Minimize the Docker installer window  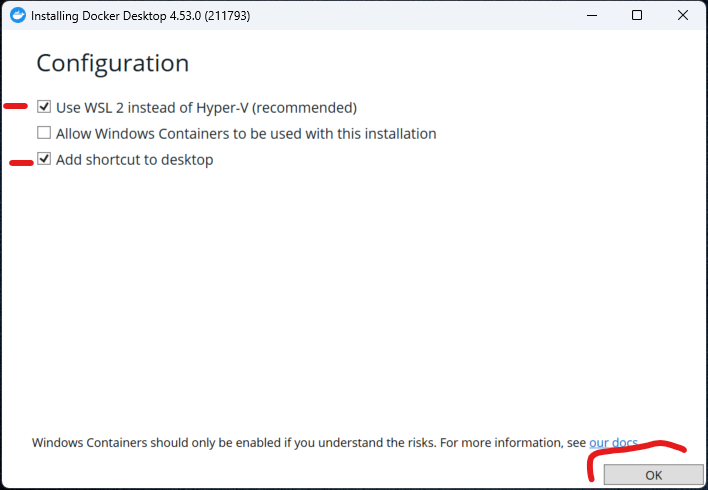592,15
